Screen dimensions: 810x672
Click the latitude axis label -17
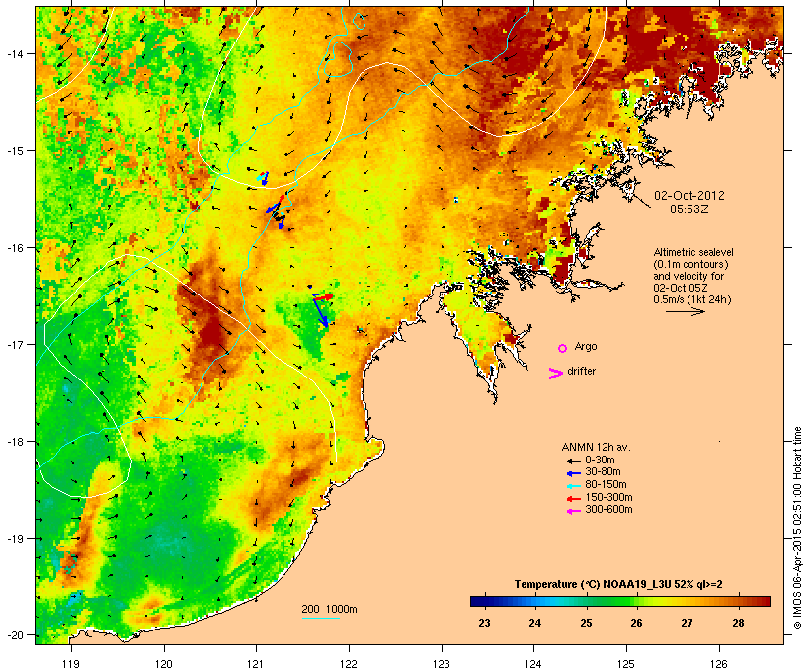(x=14, y=344)
